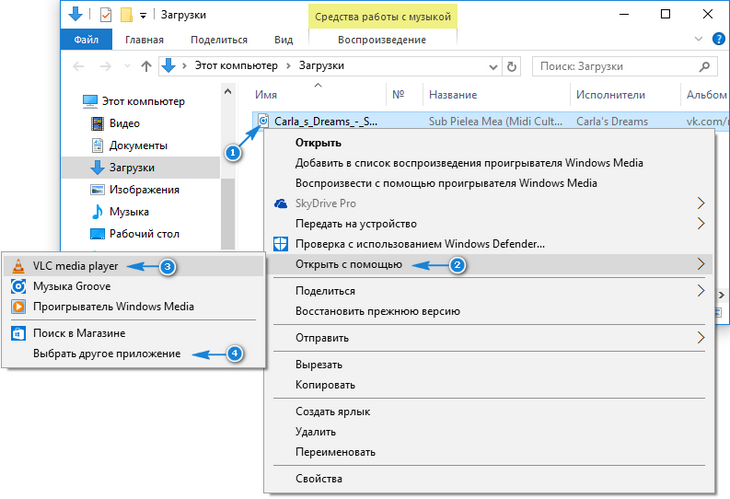
Task: Click the SkyDrive Pro cloud icon
Action: click(x=281, y=203)
